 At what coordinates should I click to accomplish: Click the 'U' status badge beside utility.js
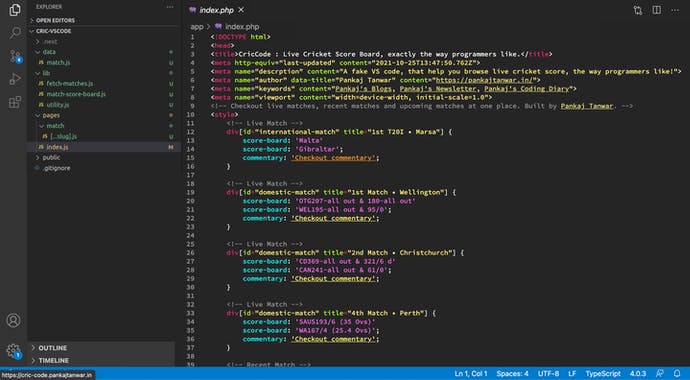coord(171,105)
